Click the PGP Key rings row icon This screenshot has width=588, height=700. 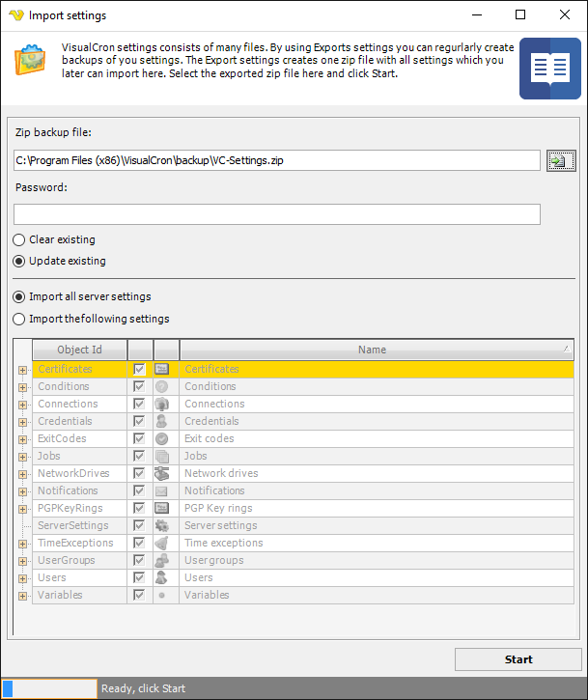161,508
